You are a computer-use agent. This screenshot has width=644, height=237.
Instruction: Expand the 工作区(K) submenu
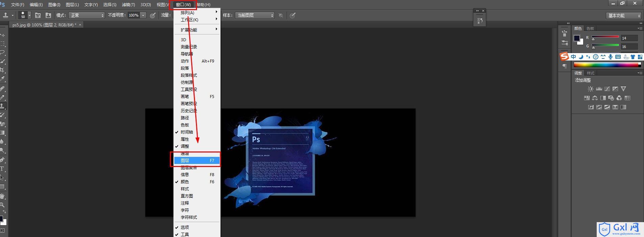[197, 20]
